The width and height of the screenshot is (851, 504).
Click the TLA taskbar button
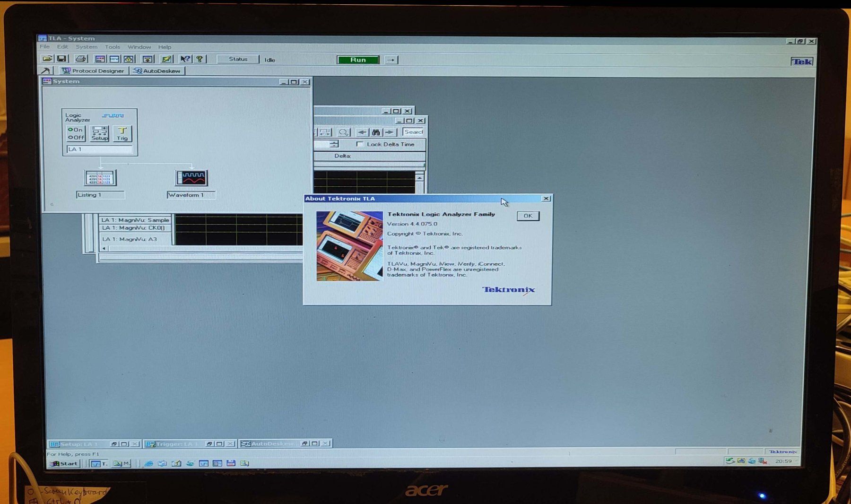click(99, 463)
